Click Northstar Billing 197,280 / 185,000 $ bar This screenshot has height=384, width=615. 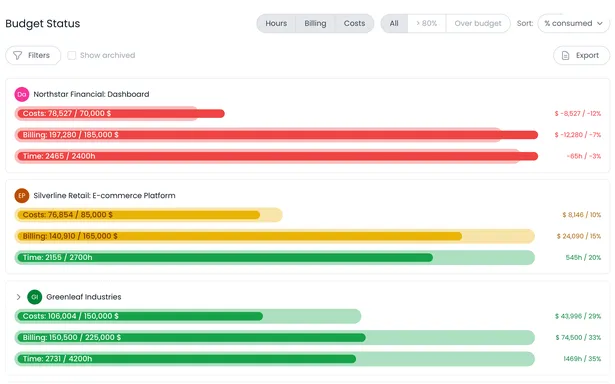click(276, 135)
